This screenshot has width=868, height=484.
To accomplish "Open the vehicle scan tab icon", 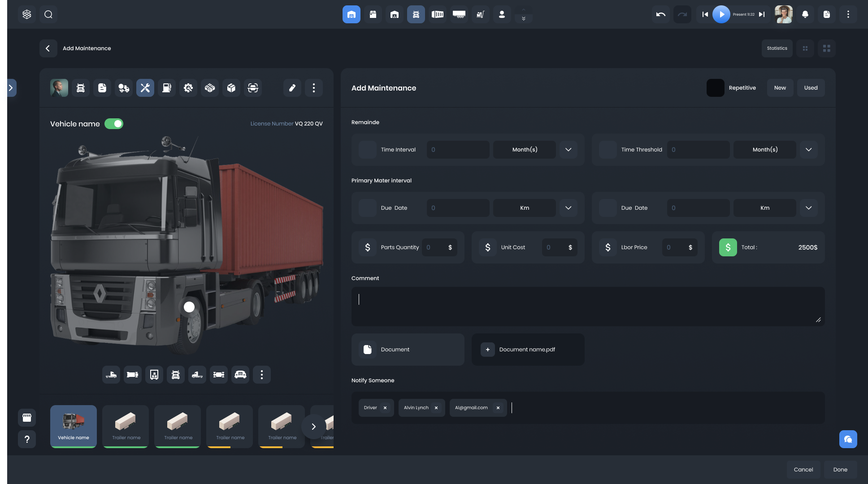I will (253, 88).
